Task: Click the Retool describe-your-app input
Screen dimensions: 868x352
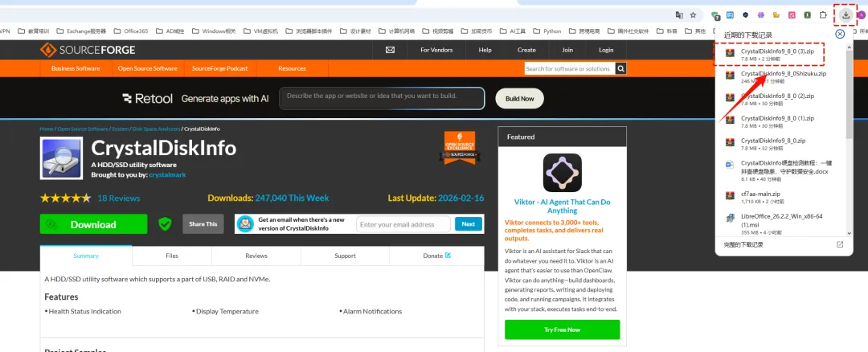Action: pos(382,99)
